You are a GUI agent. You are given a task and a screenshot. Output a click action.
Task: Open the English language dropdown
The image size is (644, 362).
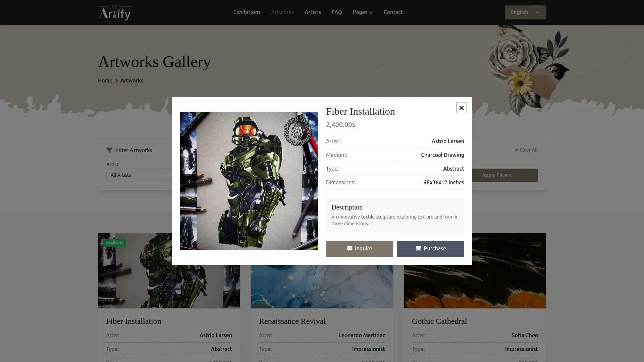coord(525,12)
